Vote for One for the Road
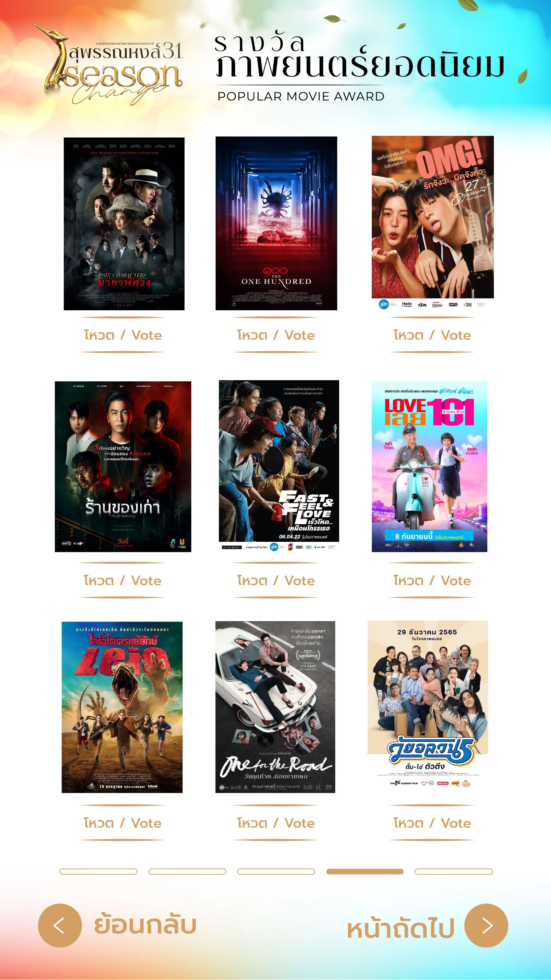The width and height of the screenshot is (551, 980). point(276,823)
